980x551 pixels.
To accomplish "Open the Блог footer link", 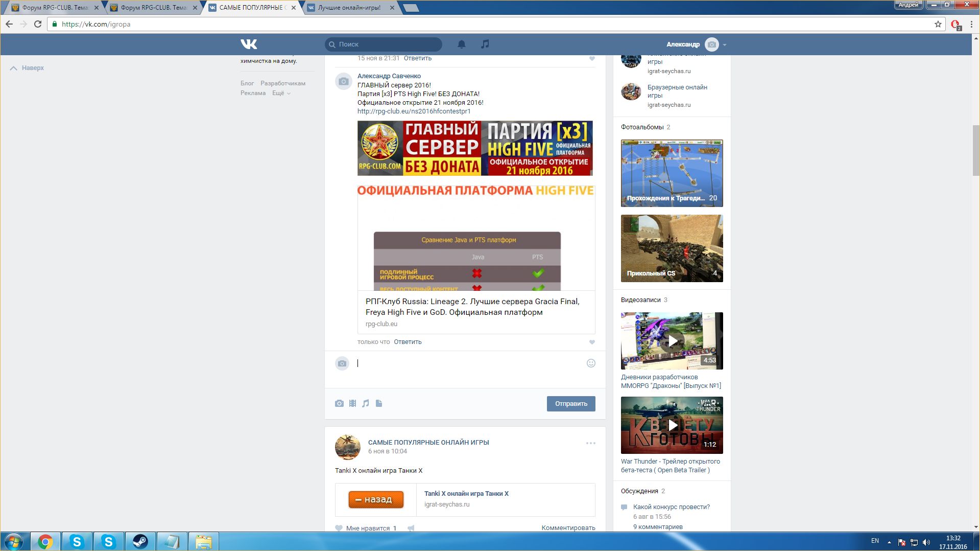I will tap(247, 83).
